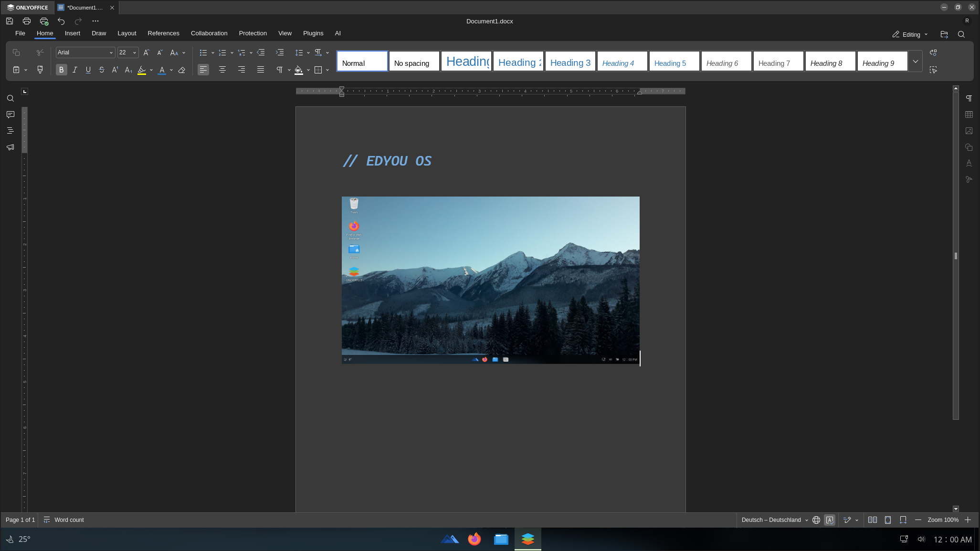Open file location folder icon
The image size is (980, 551).
(x=944, y=34)
